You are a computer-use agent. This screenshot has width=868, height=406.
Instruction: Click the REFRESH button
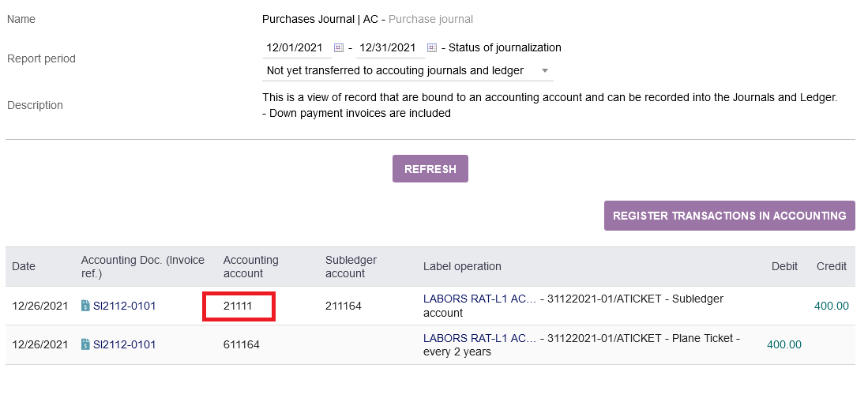pos(430,169)
